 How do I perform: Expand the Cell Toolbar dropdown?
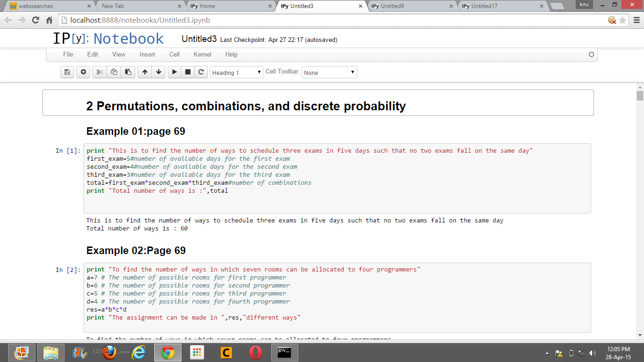click(x=329, y=73)
